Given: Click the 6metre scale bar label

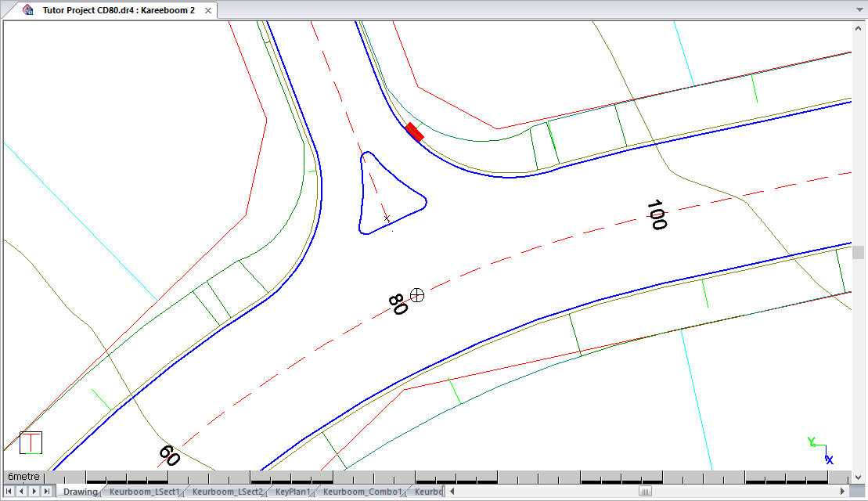Looking at the screenshot, I should pyautogui.click(x=23, y=476).
